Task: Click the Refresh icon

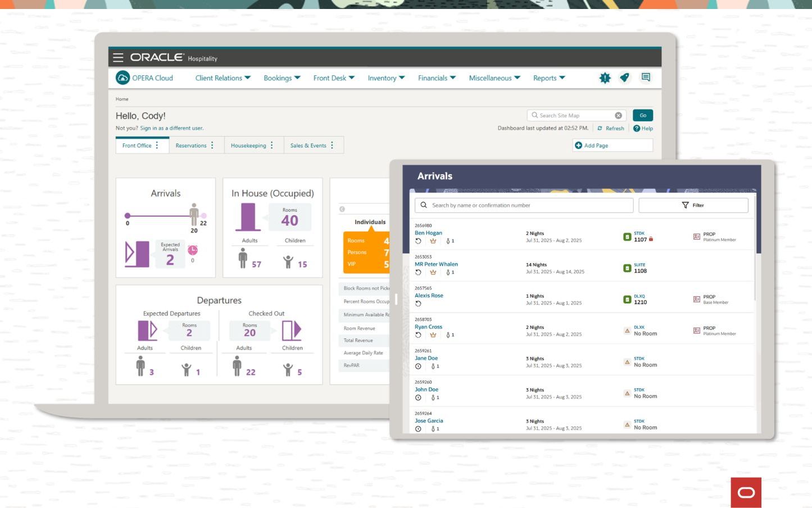Action: coord(600,128)
